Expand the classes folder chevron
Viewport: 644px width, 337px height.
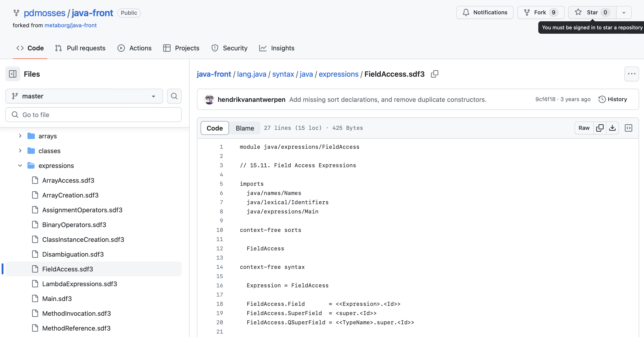(20, 151)
